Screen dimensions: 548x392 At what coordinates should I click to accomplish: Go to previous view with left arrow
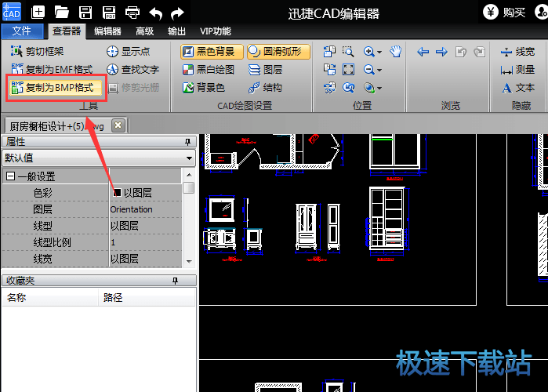coord(423,52)
